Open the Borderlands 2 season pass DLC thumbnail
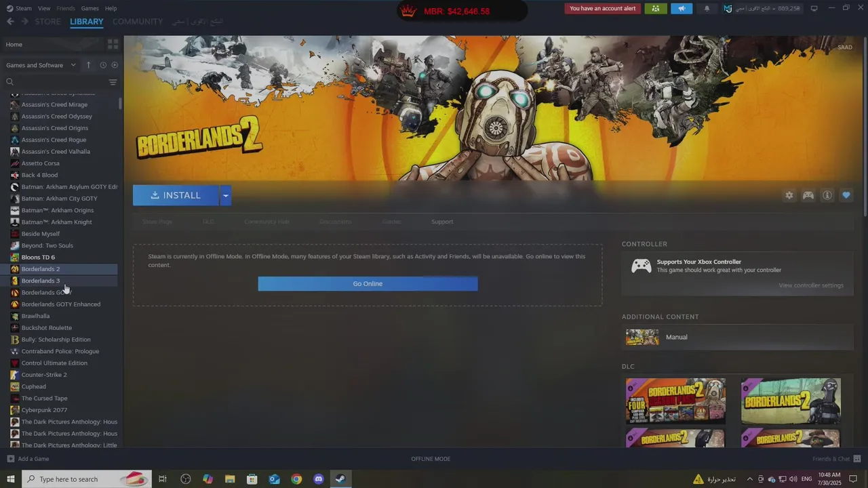 pos(675,401)
